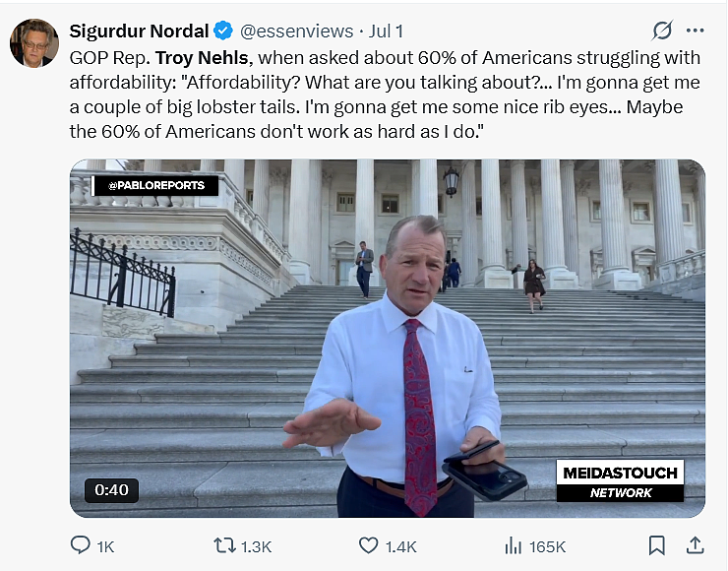Open view analytics bar-chart icon
This screenshot has width=728, height=571.
[x=513, y=545]
